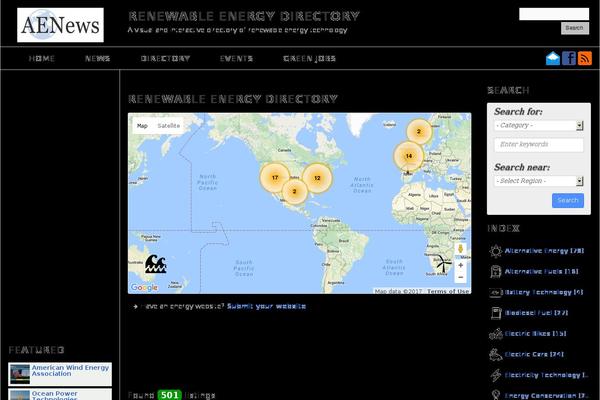Focus the Enter keywords field
Viewport: 600px width, 400px height.
[x=539, y=145]
